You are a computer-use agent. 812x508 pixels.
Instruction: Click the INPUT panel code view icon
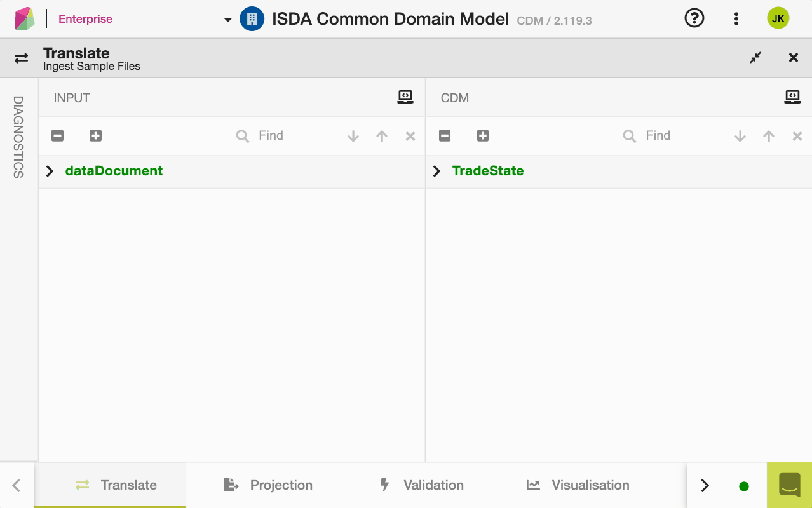pos(405,97)
